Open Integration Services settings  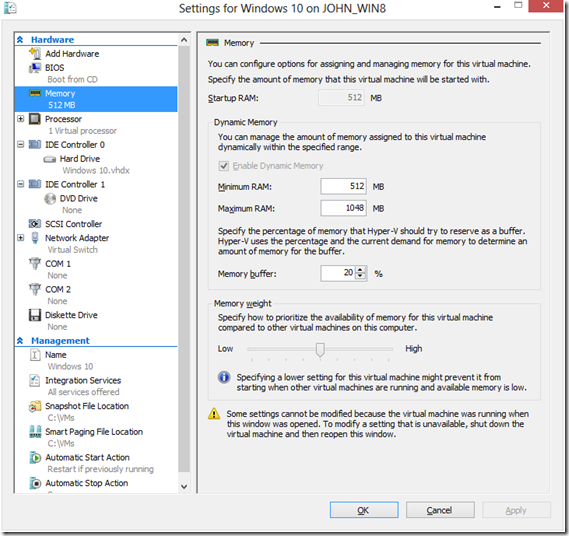83,380
